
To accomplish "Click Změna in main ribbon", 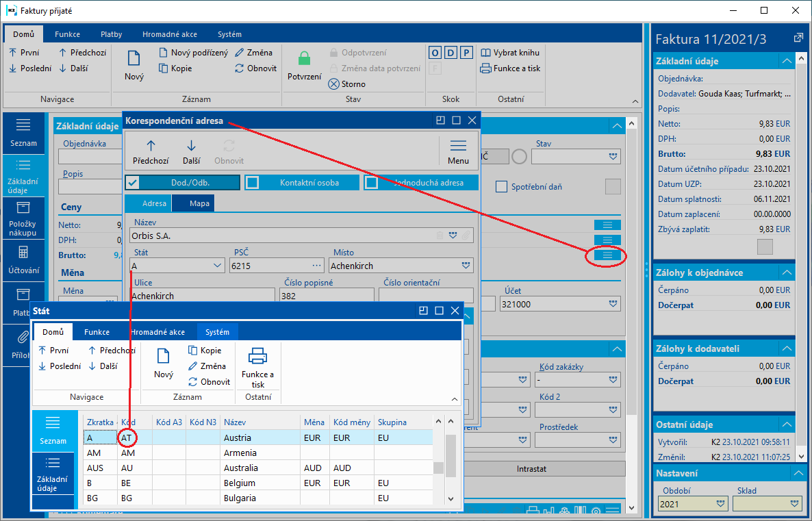I will 254,53.
